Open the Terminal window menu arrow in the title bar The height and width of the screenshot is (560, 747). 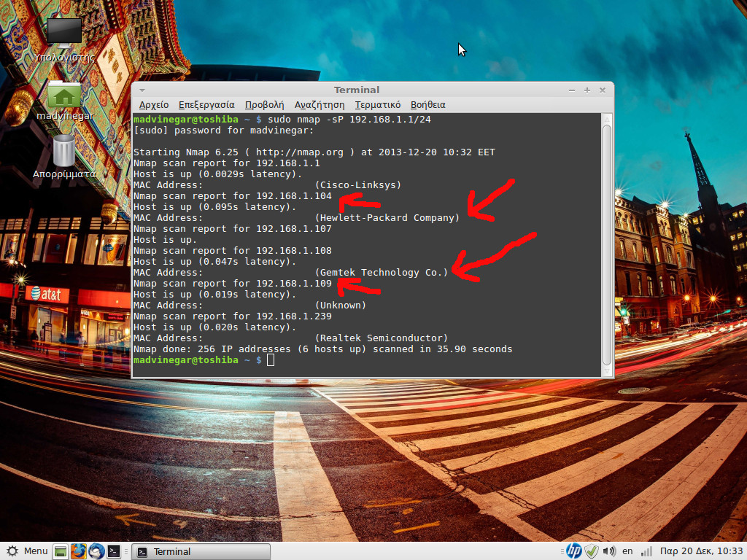142,90
